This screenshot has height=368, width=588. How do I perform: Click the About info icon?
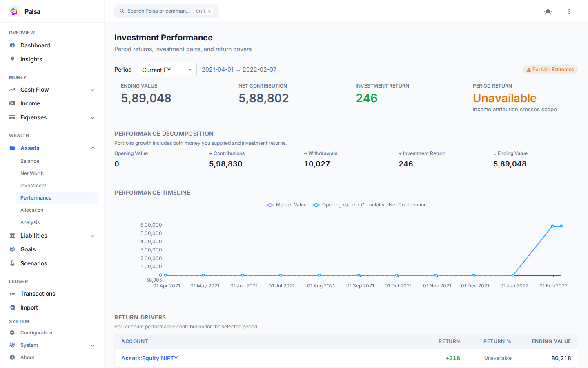(x=12, y=357)
